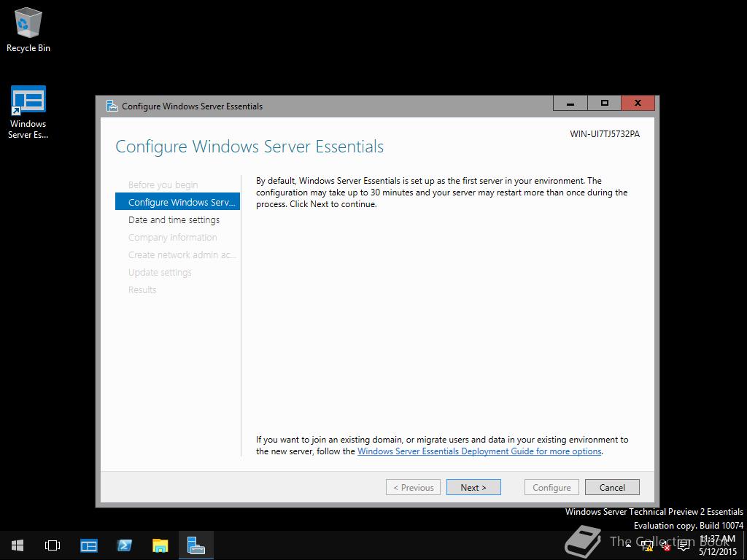Click the Configure Windows Server Essentials heading
This screenshot has width=747, height=560.
click(x=249, y=147)
